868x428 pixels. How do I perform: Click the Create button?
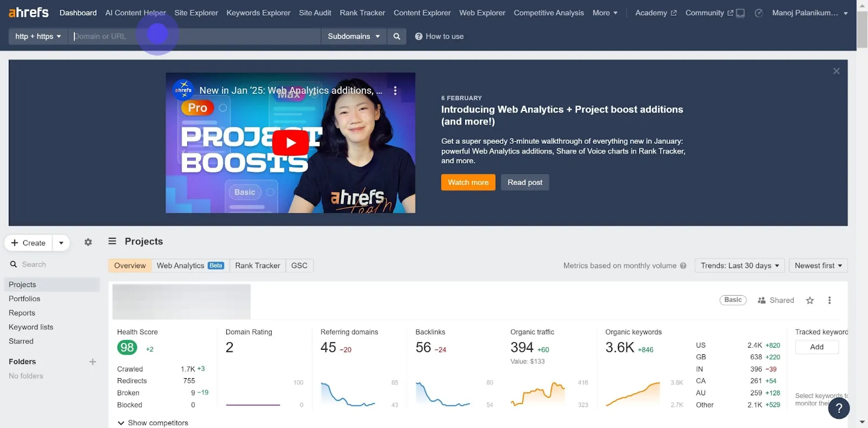tap(29, 243)
